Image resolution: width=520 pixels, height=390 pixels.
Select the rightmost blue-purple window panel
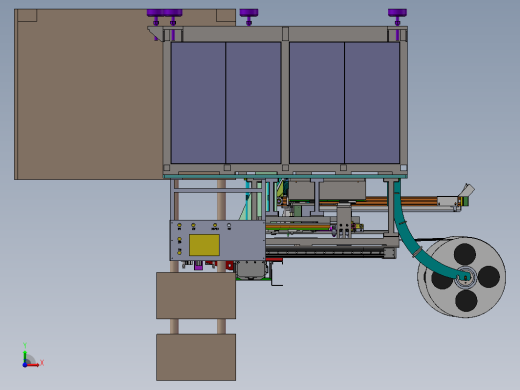(x=372, y=103)
